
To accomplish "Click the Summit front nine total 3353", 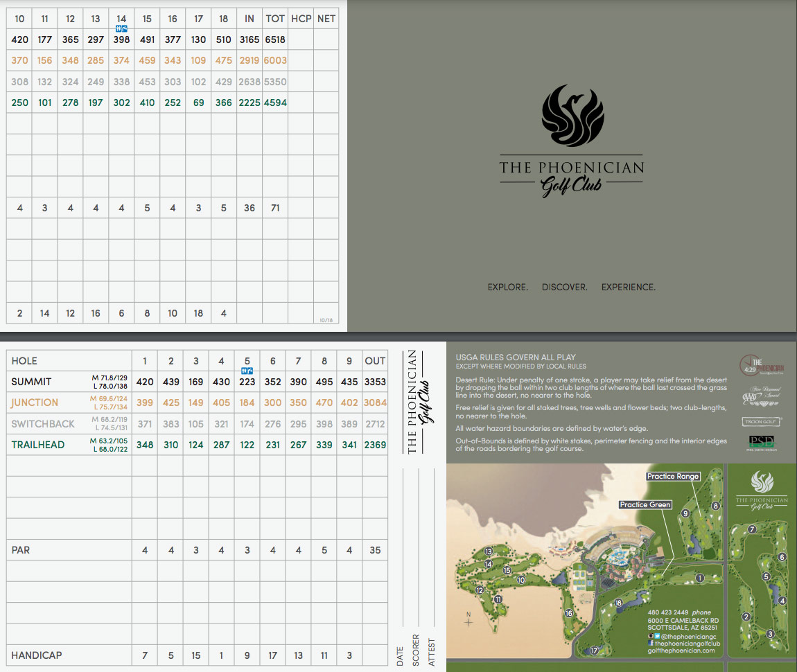I will [x=375, y=382].
